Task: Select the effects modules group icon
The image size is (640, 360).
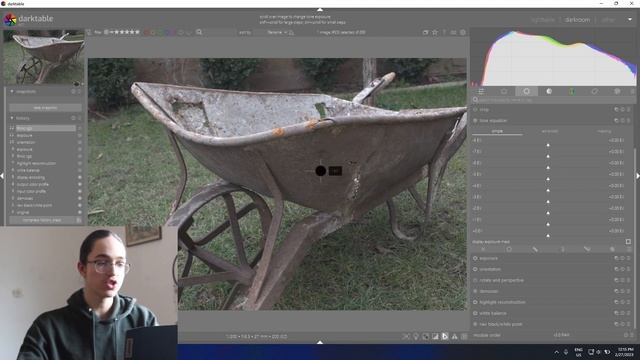Action: [x=617, y=91]
